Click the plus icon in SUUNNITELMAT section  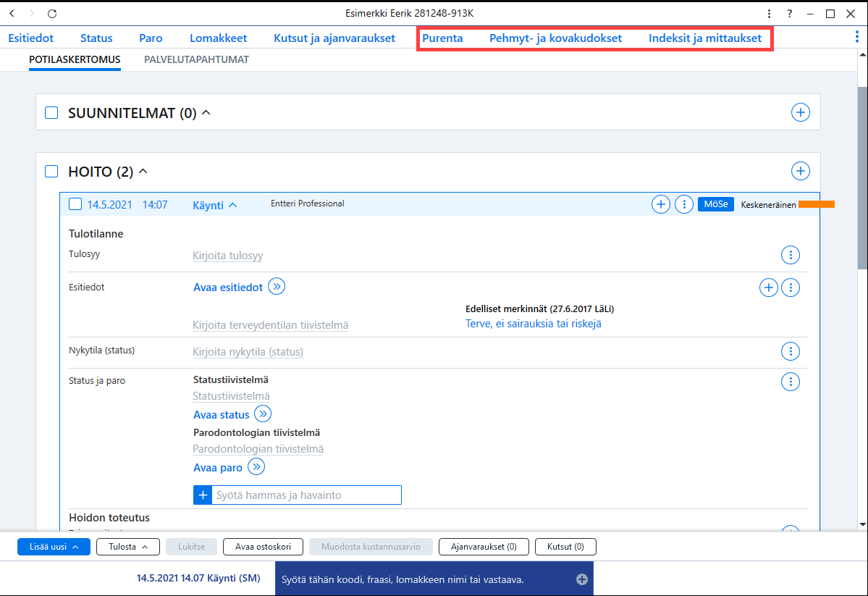tap(800, 112)
